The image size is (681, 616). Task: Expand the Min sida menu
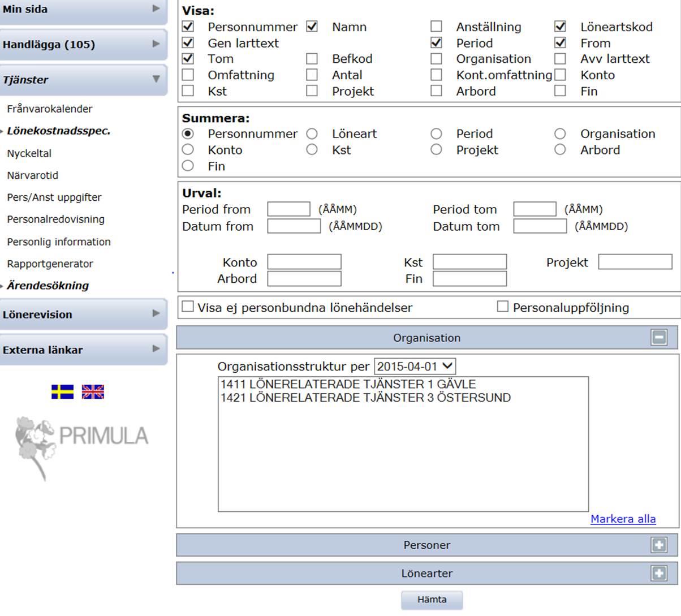[83, 10]
